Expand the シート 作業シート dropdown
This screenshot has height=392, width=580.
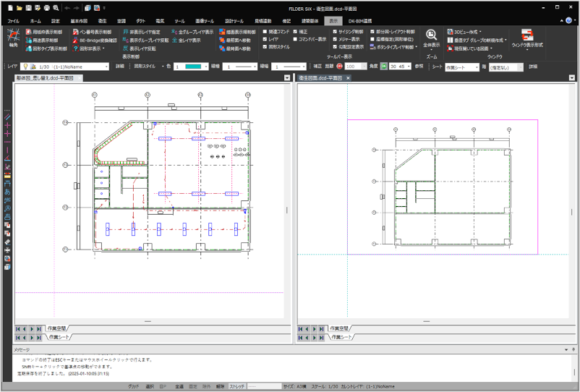[461, 66]
